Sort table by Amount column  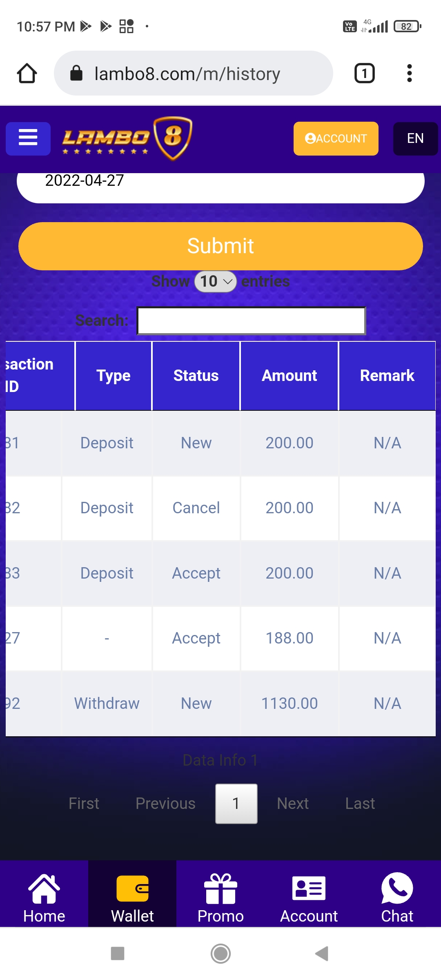(x=289, y=376)
